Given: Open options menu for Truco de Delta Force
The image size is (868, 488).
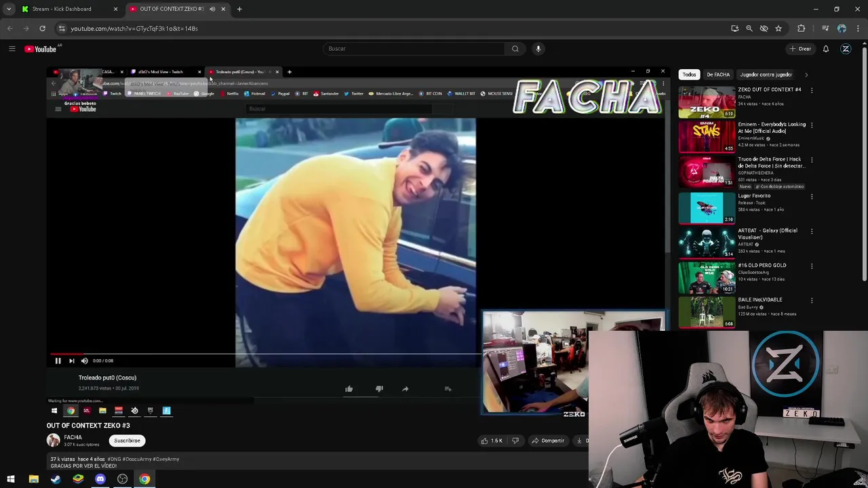Looking at the screenshot, I should click(x=812, y=160).
